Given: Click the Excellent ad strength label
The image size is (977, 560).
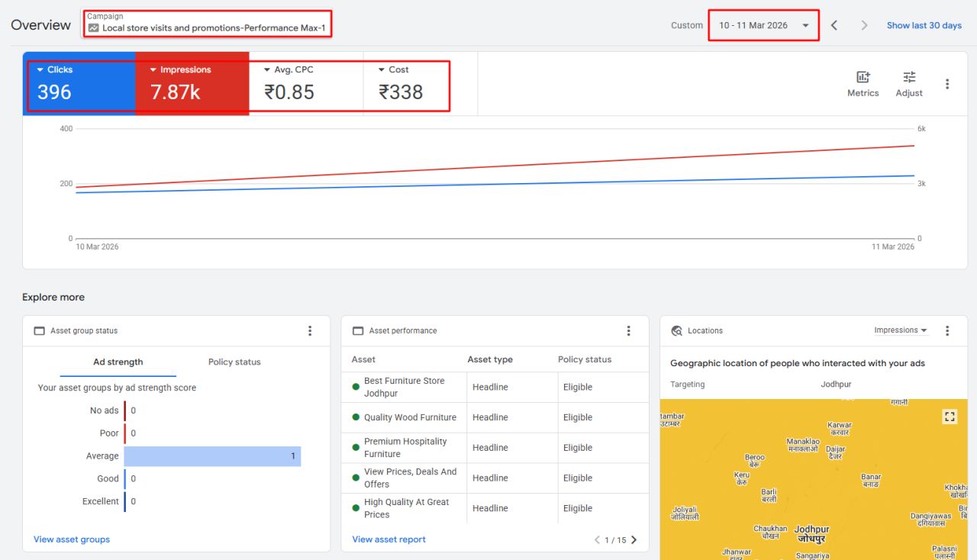Looking at the screenshot, I should [101, 501].
